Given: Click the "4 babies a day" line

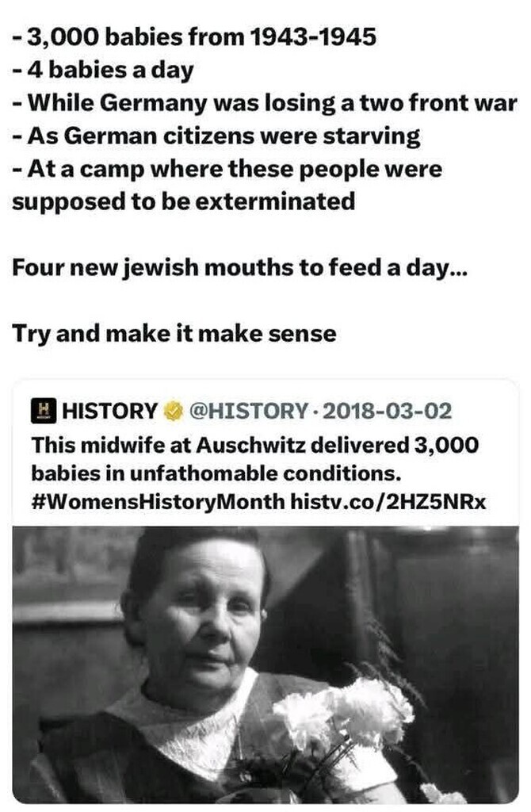Looking at the screenshot, I should coord(103,71).
